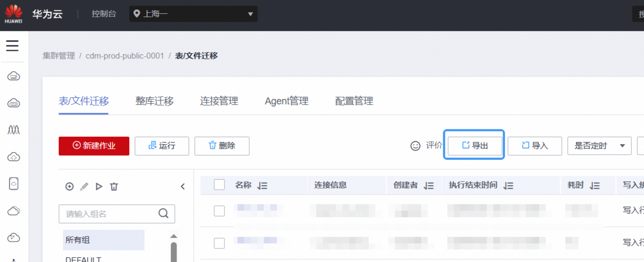The height and width of the screenshot is (262, 644).
Task: Tick the first job row checkbox
Action: pyautogui.click(x=219, y=211)
